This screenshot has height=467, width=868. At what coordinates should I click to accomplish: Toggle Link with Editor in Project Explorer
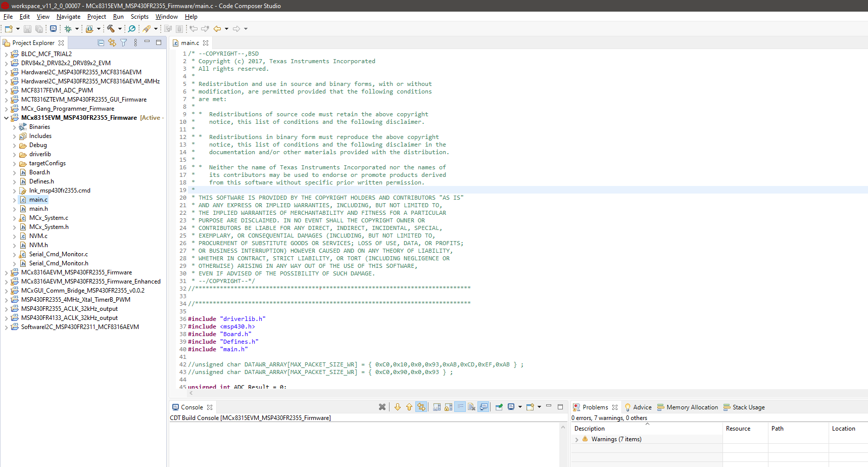pos(112,43)
